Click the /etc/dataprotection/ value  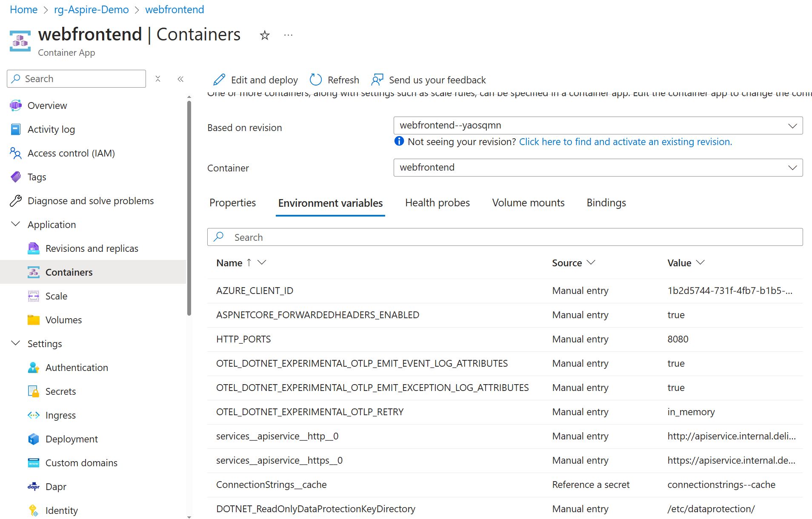(x=711, y=509)
